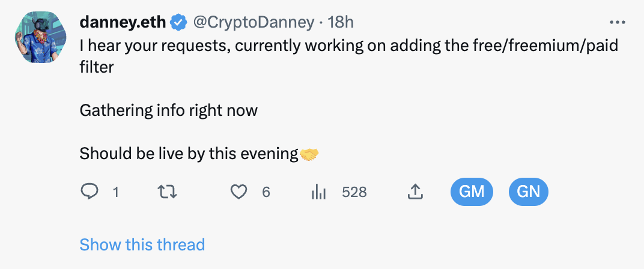Click the 18h timestamp

[341, 22]
